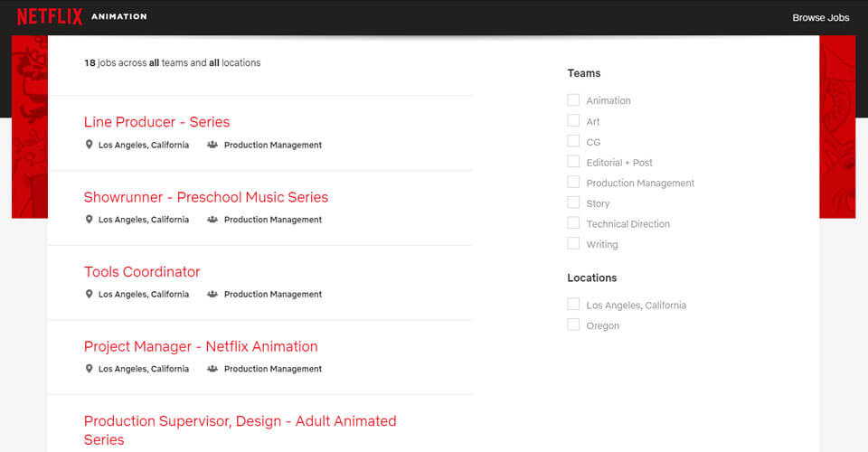
Task: Click the Editorial + Post label text
Action: (619, 163)
